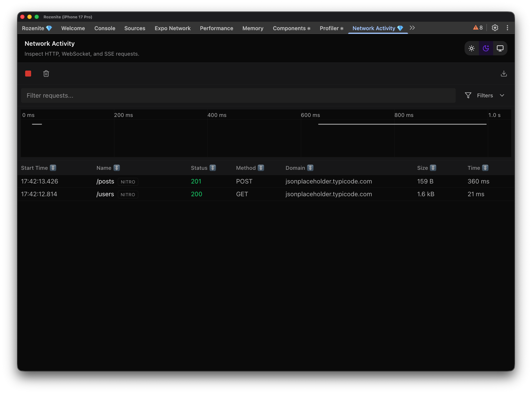Viewport: 532px width, 394px height.
Task: Open the Profiler tab
Action: pyautogui.click(x=331, y=28)
